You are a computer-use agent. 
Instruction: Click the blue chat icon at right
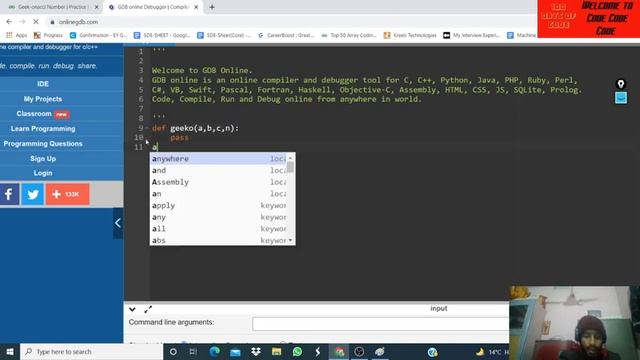[x=621, y=98]
